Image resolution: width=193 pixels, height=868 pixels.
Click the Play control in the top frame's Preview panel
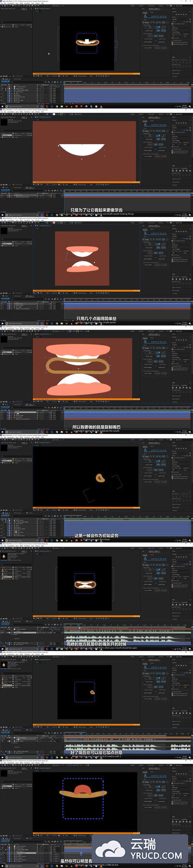tap(180, 14)
